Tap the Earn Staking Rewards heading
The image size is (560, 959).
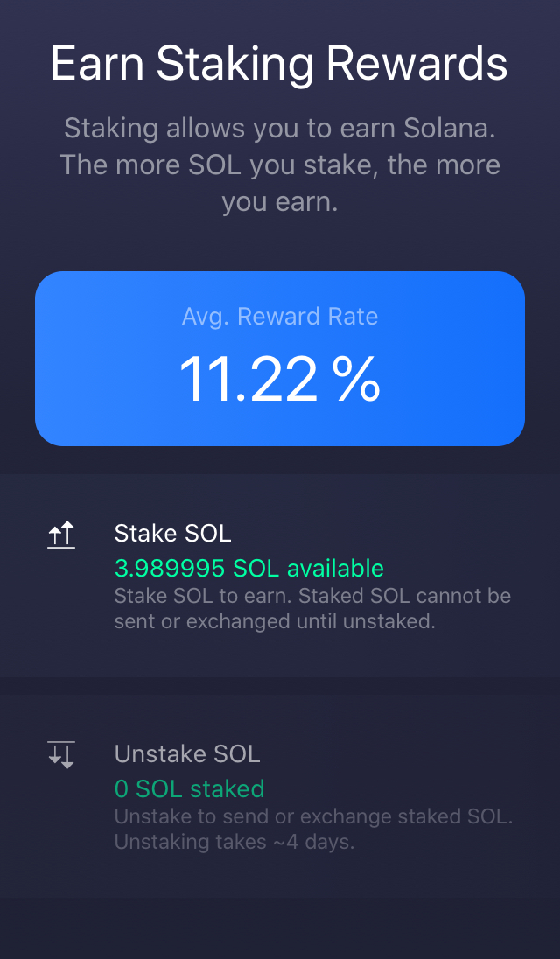[x=280, y=62]
